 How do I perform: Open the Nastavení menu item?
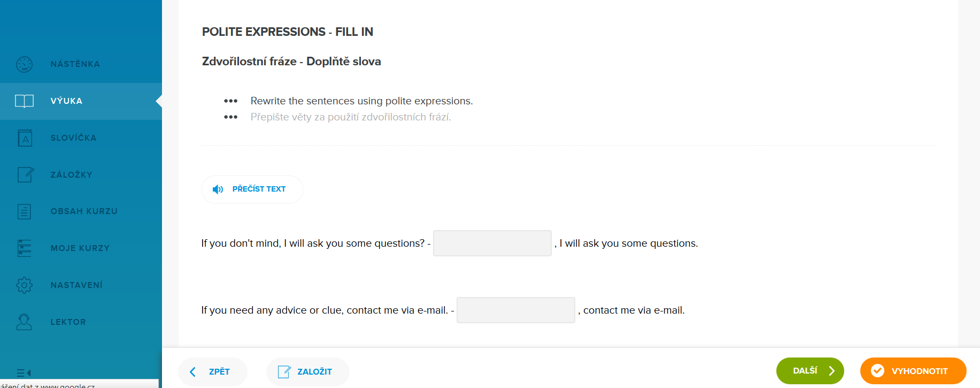[x=76, y=285]
